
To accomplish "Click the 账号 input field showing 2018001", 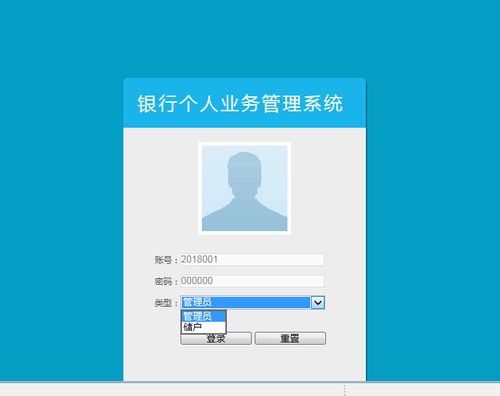I will [x=252, y=260].
